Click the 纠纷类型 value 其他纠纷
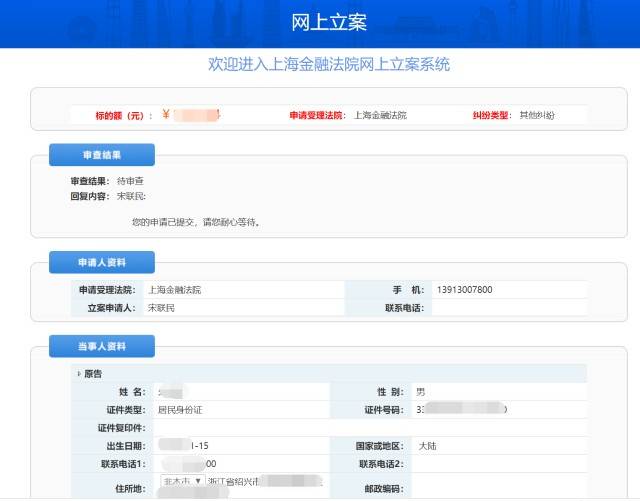Viewport: 640px width, 501px height. (537, 115)
